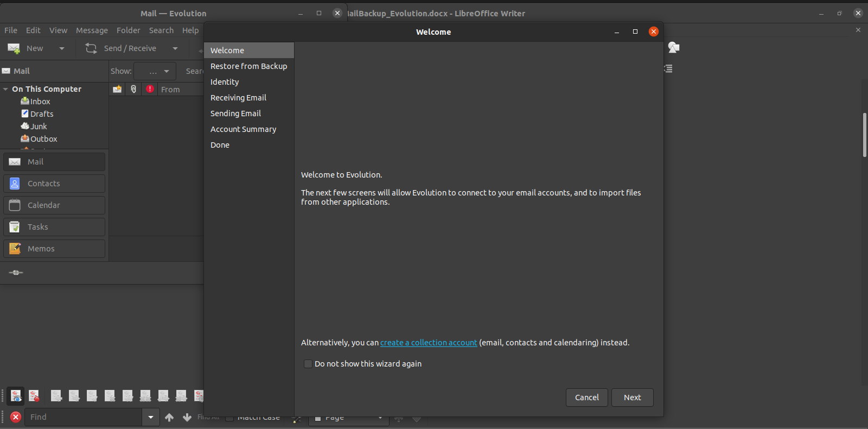Image resolution: width=868 pixels, height=429 pixels.
Task: Click the Writer sidebar icon at top right
Action: (x=674, y=48)
